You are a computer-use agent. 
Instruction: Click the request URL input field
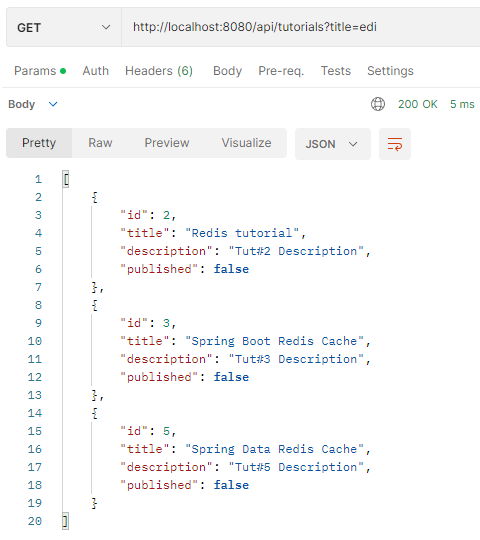pos(301,27)
